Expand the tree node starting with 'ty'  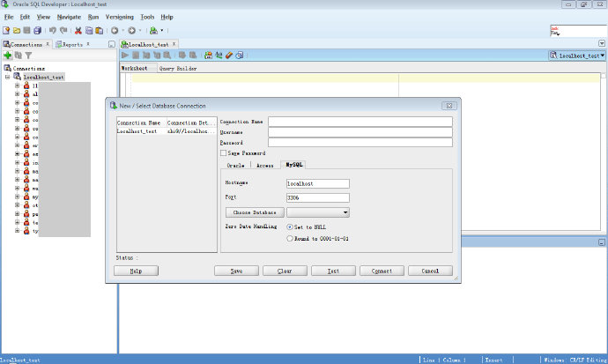point(17,231)
